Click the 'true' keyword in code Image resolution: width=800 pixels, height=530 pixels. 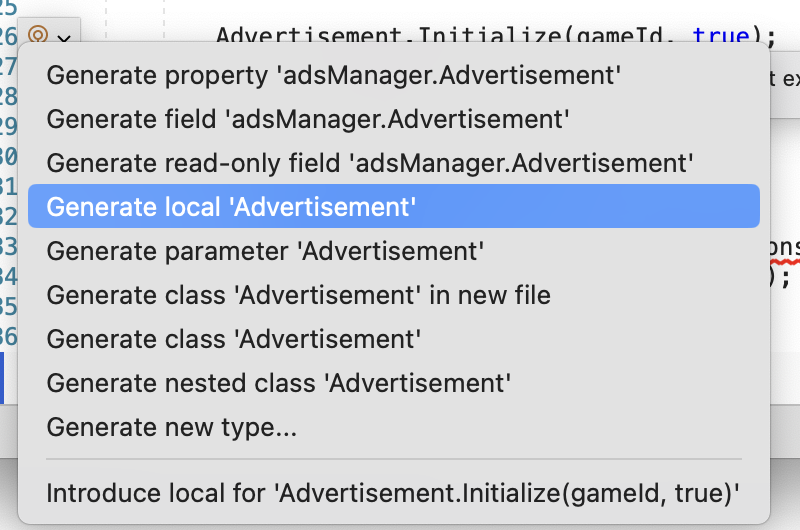pos(721,35)
